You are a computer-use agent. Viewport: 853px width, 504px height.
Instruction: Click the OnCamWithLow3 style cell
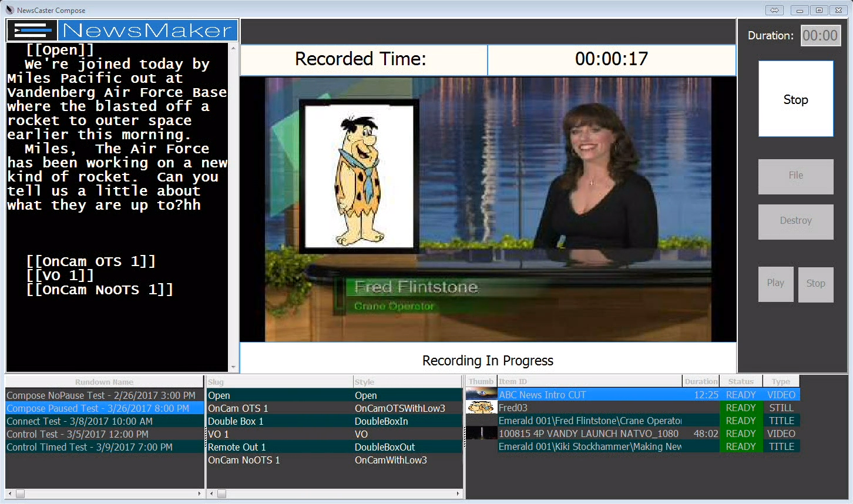[408, 460]
